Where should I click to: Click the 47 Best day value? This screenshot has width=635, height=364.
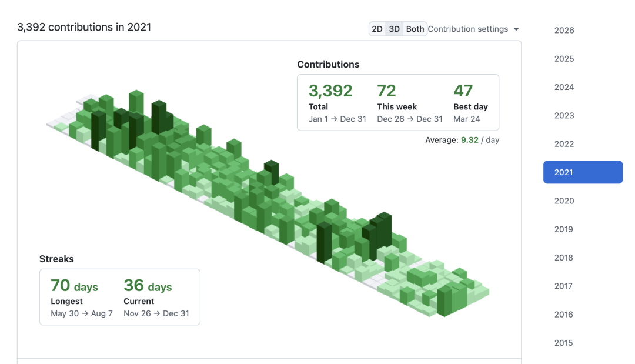pyautogui.click(x=463, y=91)
